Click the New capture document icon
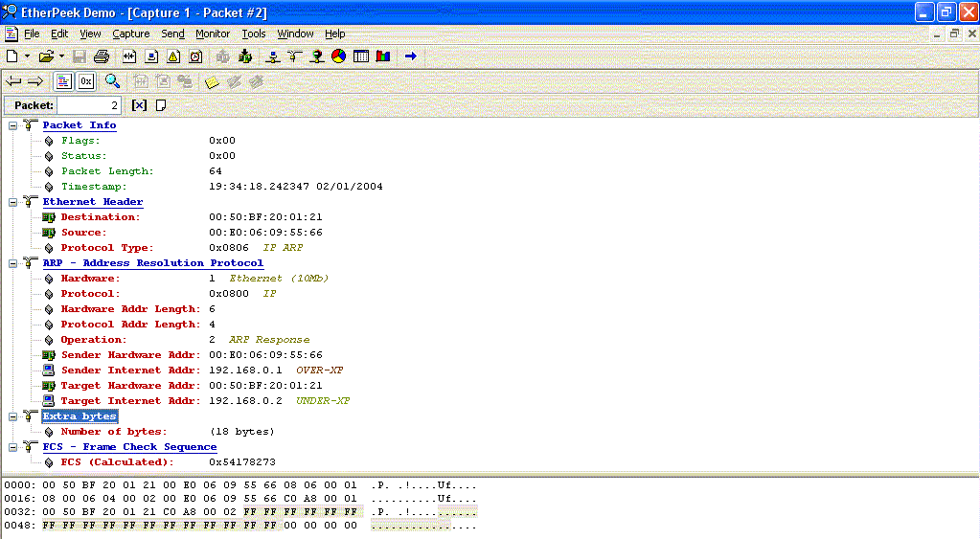980x539 pixels. pos(11,56)
